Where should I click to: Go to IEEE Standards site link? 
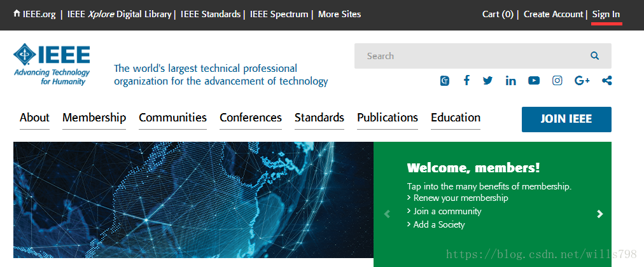pos(210,15)
